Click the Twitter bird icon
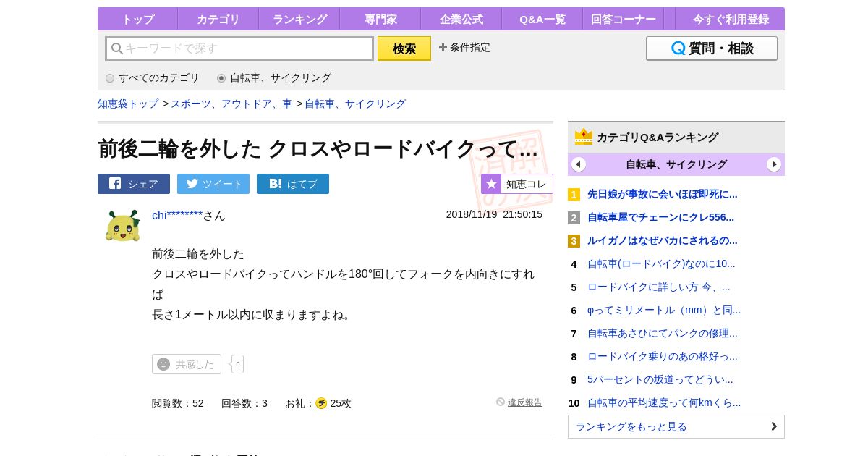The image size is (868, 456). click(x=192, y=183)
